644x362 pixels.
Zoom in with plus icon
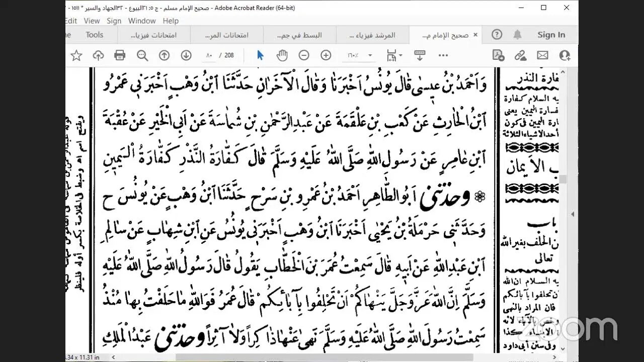point(326,55)
